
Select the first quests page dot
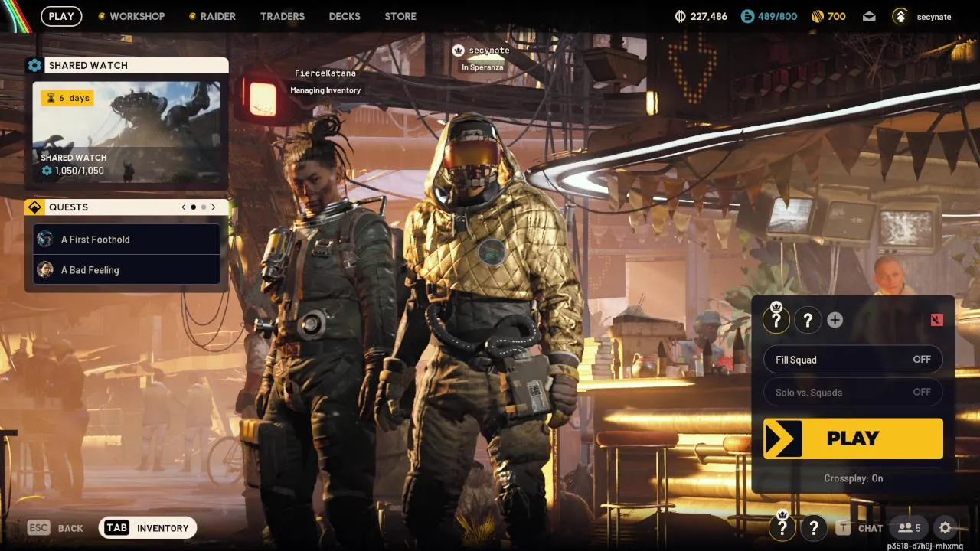[x=194, y=207]
